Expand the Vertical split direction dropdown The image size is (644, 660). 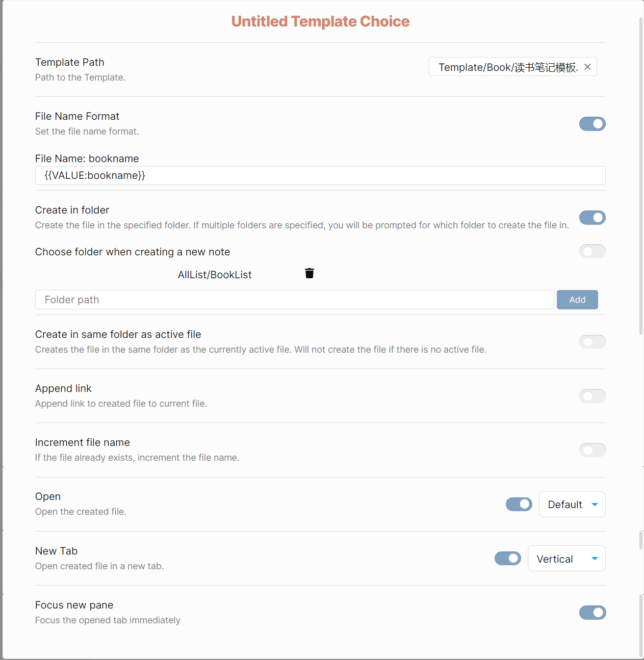[x=566, y=559]
